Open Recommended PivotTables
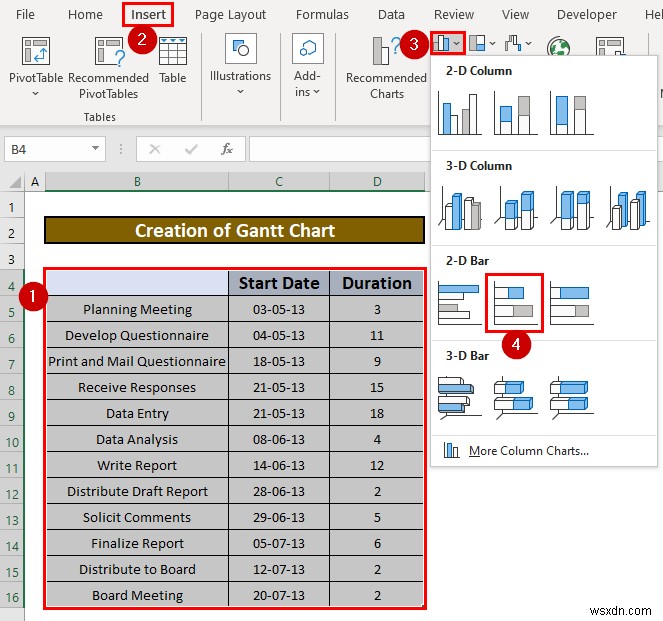Screen dimensions: 663x621 click(x=108, y=68)
